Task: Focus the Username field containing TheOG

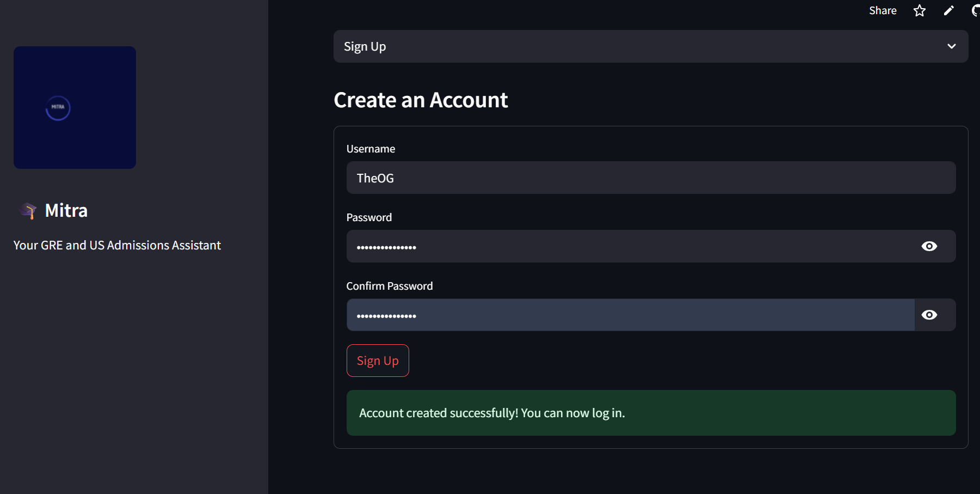Action: click(x=650, y=178)
